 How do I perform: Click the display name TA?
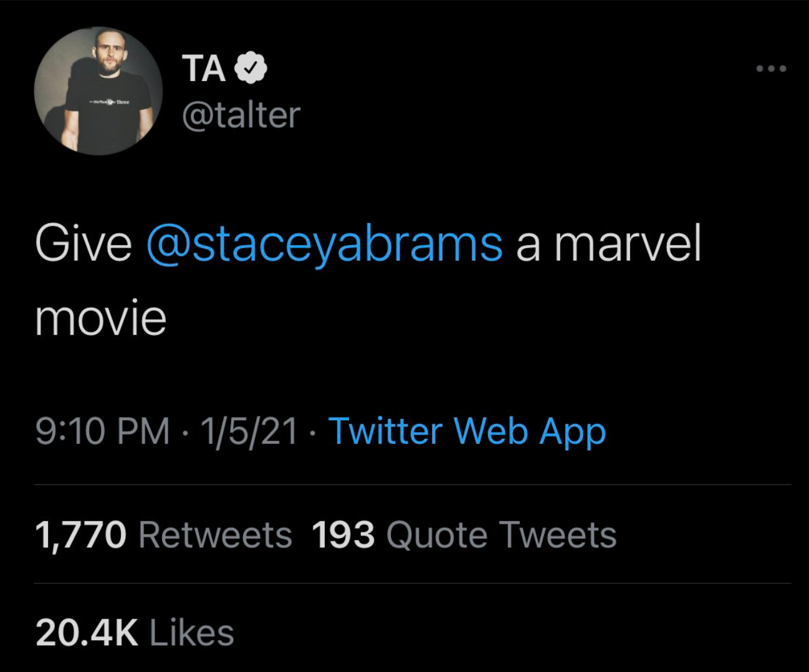tap(204, 68)
